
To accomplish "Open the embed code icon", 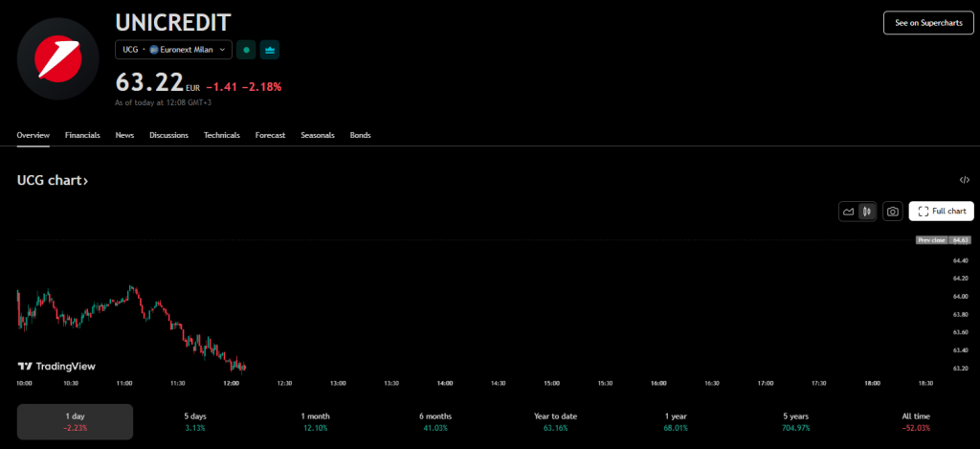I will click(965, 180).
